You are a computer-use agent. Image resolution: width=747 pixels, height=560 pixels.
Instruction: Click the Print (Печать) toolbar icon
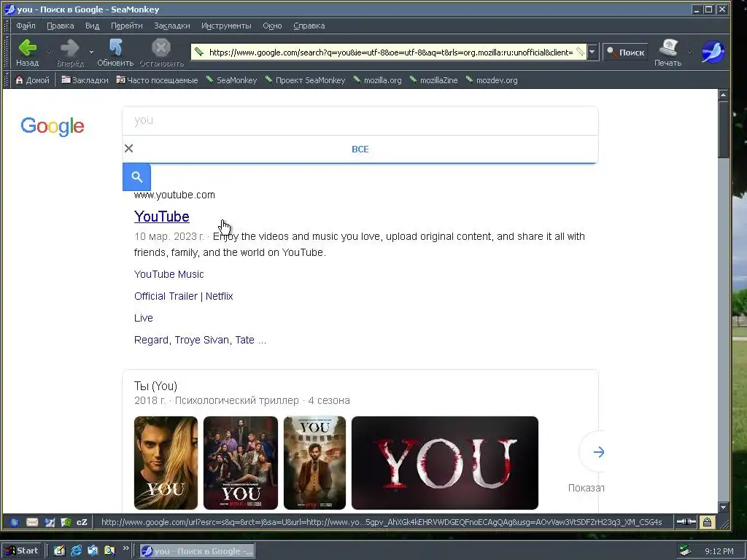click(668, 47)
